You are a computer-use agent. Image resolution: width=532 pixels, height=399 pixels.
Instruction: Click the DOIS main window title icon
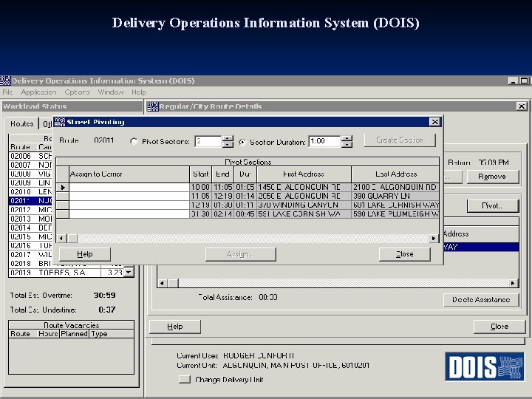pos(5,81)
